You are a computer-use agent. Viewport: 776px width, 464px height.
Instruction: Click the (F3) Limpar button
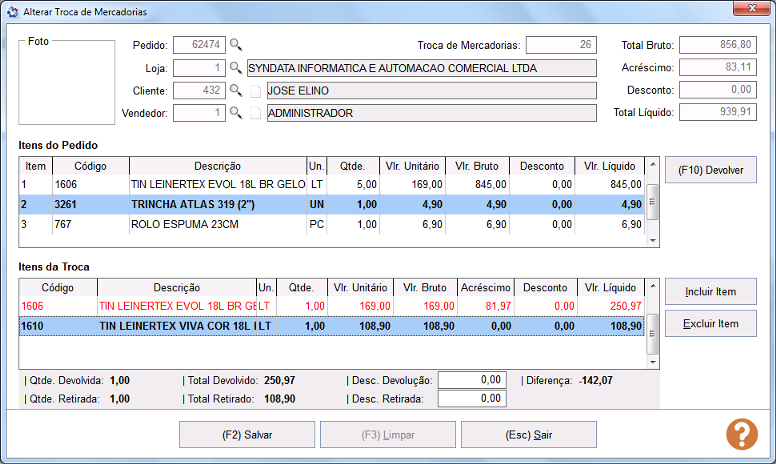point(388,435)
